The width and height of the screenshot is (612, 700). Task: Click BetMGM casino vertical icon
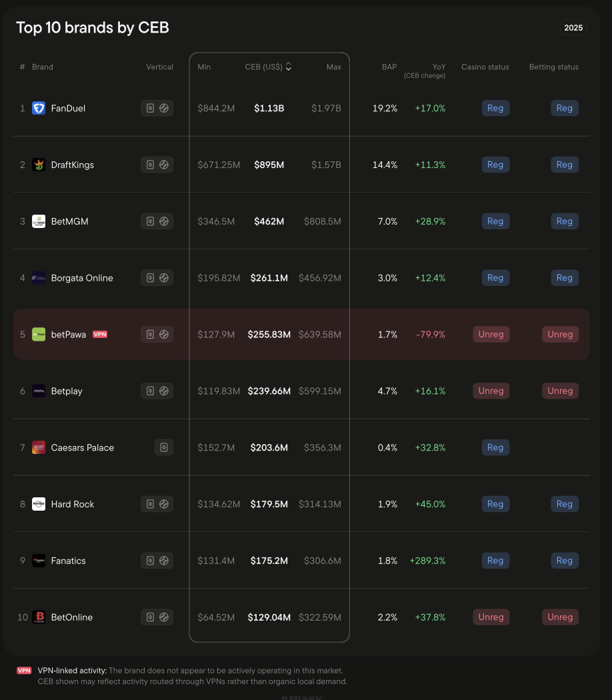coord(151,221)
